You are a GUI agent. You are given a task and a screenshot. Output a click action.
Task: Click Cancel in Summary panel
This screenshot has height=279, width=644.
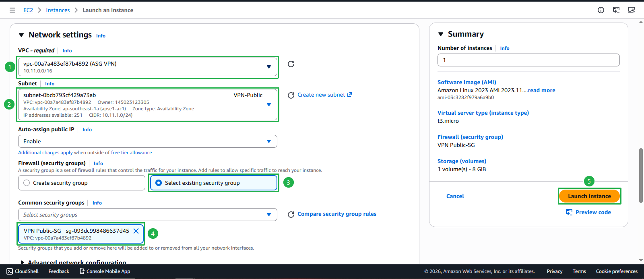click(x=455, y=196)
